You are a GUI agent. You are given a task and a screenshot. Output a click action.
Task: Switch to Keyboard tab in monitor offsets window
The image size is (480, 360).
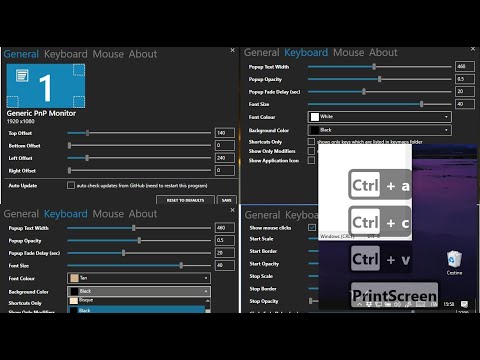click(x=66, y=54)
